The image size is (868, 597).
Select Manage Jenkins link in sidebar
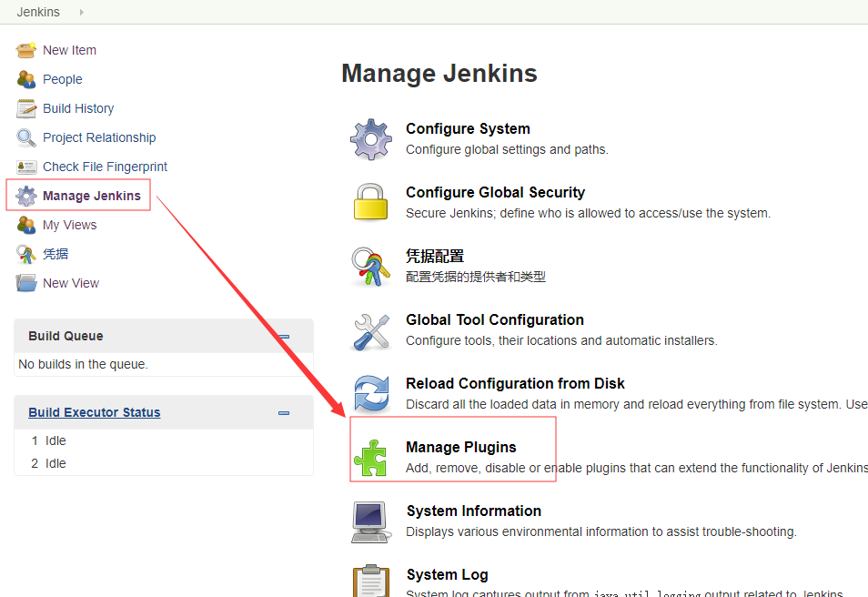pyautogui.click(x=92, y=196)
